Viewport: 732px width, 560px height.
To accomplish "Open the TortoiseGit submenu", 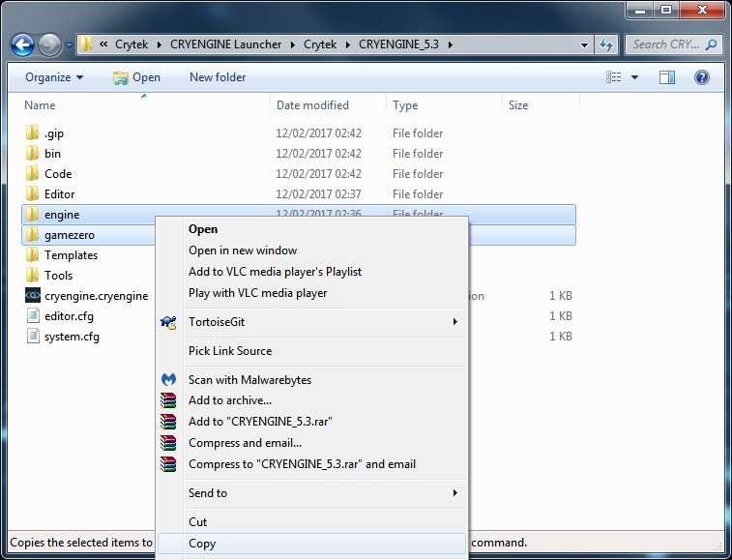I will 311,322.
